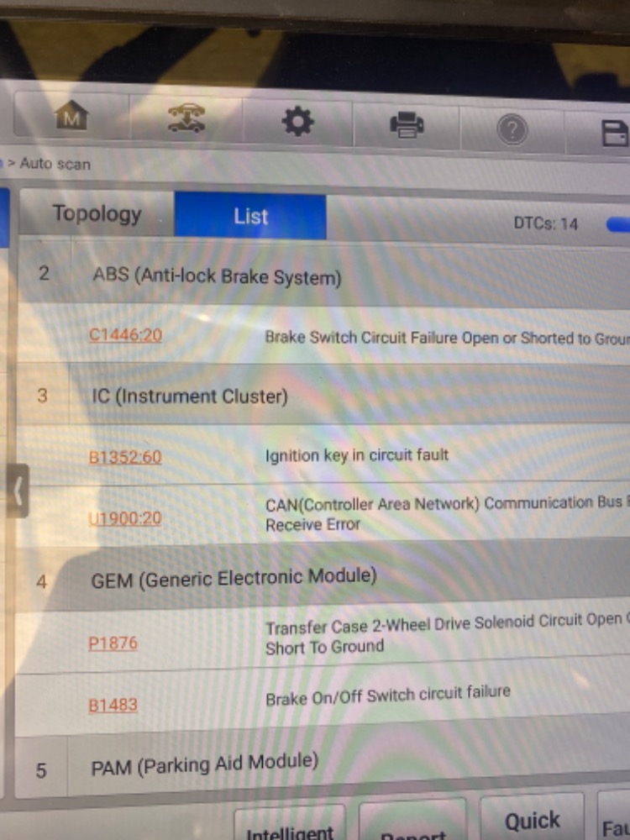Select the ABS (Anti-lock Brake System) row
Image resolution: width=630 pixels, height=840 pixels.
pos(217,276)
